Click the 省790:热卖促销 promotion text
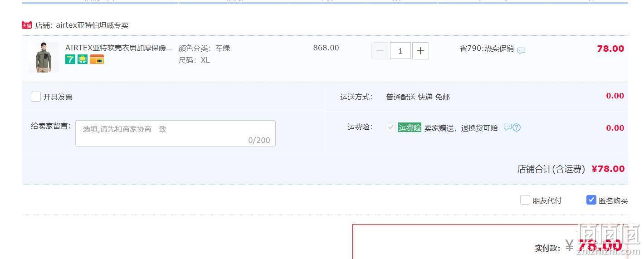 (487, 49)
